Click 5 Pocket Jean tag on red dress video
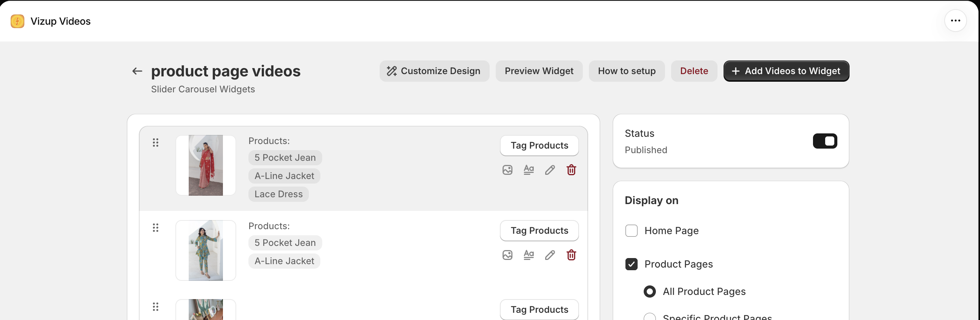 (x=285, y=158)
